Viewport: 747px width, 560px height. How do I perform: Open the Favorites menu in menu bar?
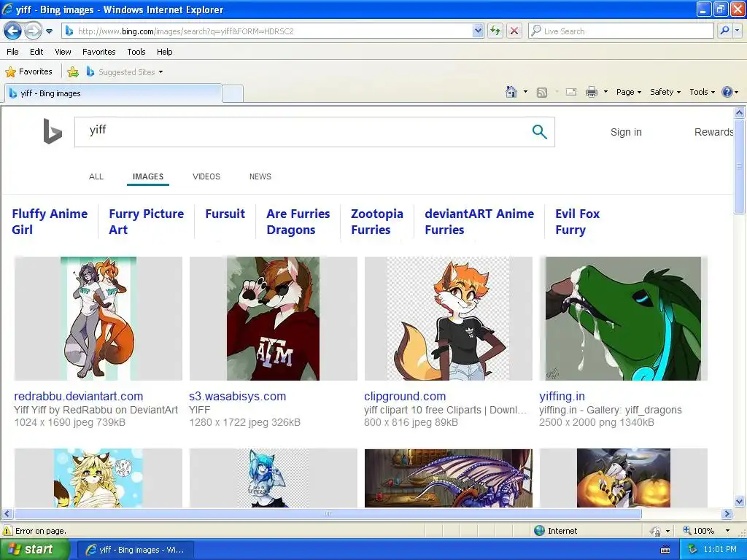[x=99, y=52]
